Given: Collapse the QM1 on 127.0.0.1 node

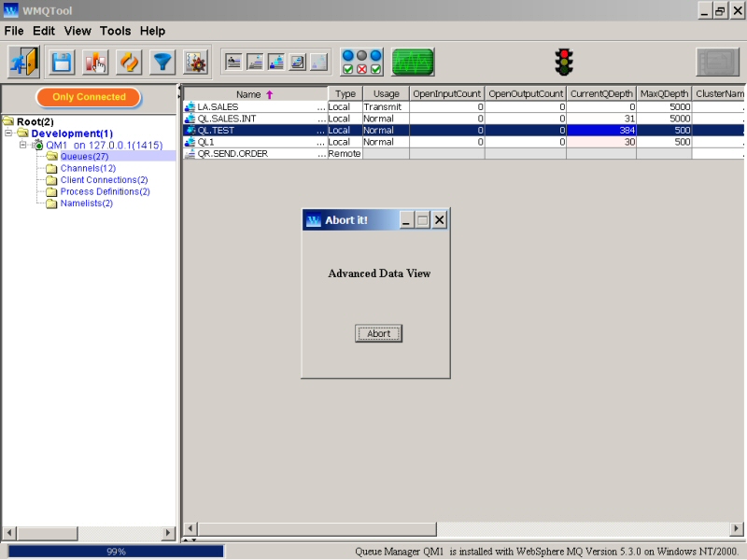Looking at the screenshot, I should click(x=22, y=145).
